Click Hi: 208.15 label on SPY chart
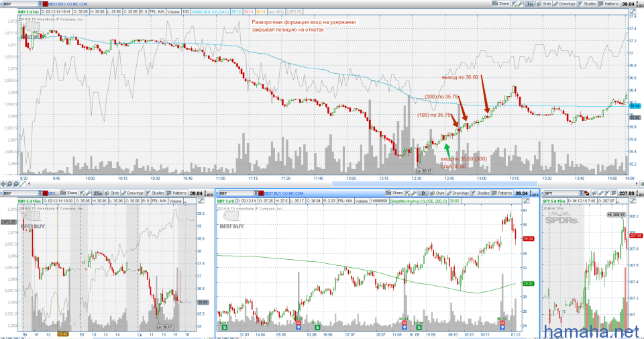Image resolution: width=644 pixels, height=339 pixels. [x=616, y=215]
